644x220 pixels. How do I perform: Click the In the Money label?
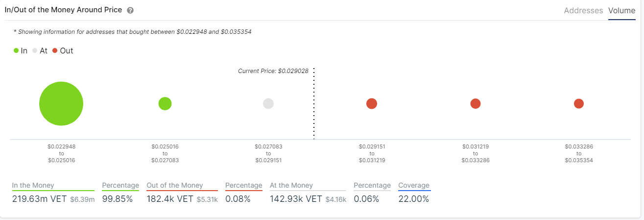tap(33, 185)
